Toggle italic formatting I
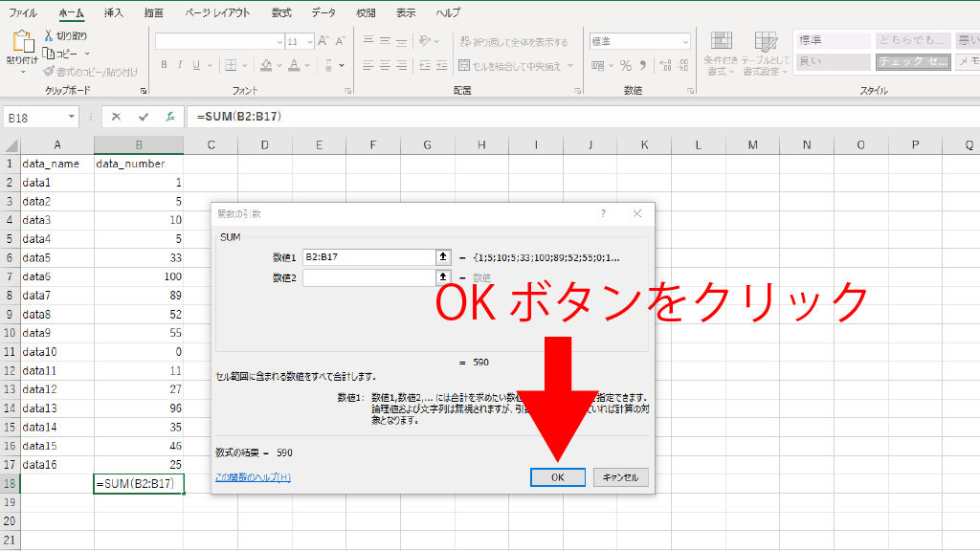 (x=182, y=66)
